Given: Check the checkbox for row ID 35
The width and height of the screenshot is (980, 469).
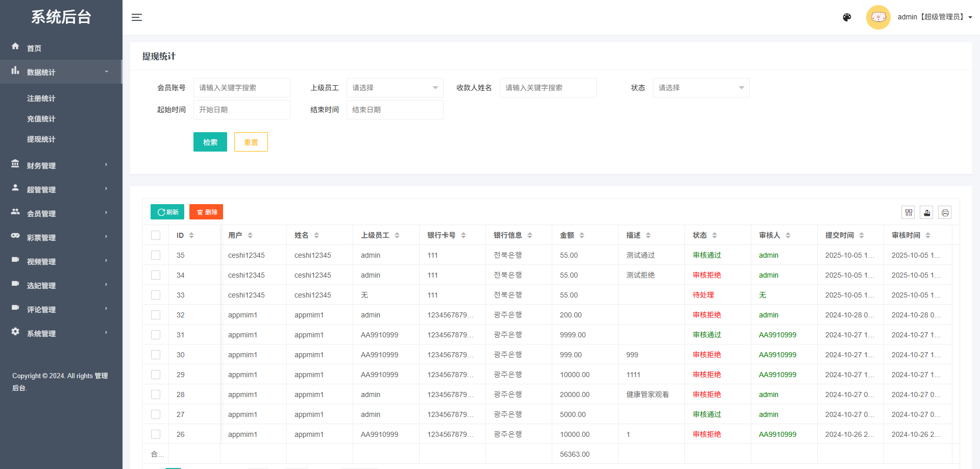Looking at the screenshot, I should (156, 255).
